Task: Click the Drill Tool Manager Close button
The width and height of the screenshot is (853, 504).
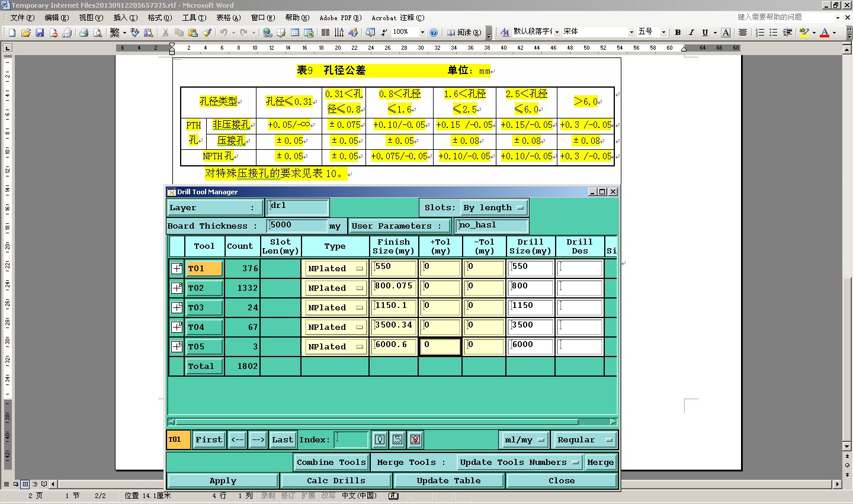Action: coord(562,481)
